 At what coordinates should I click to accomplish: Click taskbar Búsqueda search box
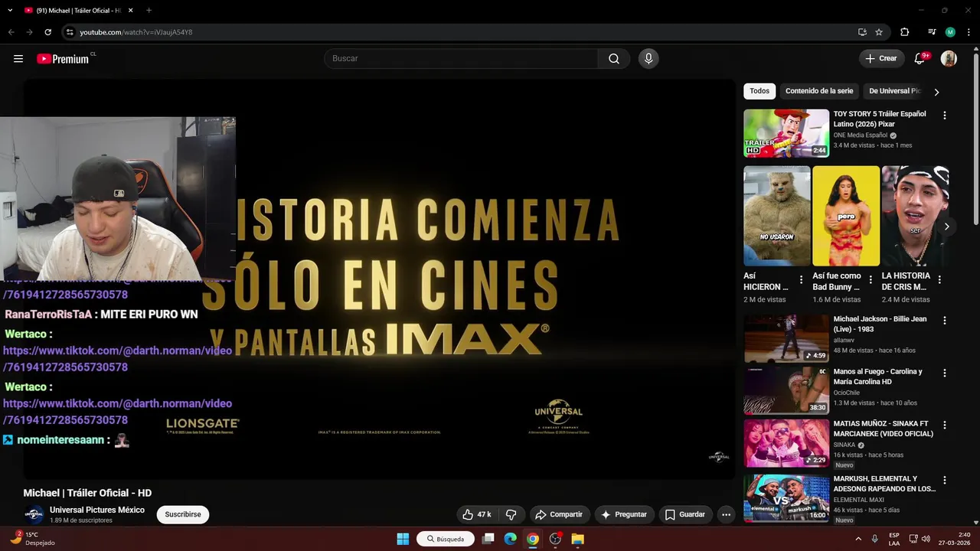pyautogui.click(x=446, y=539)
